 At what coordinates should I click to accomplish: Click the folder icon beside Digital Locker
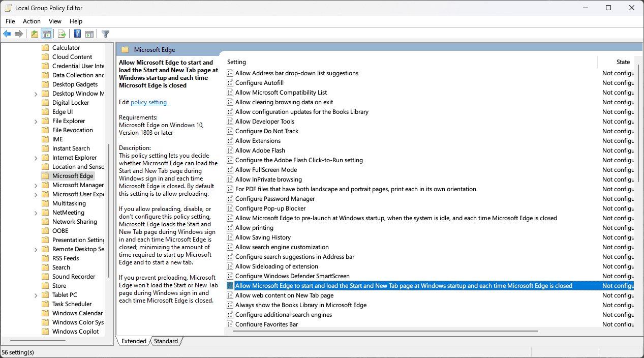(45, 103)
